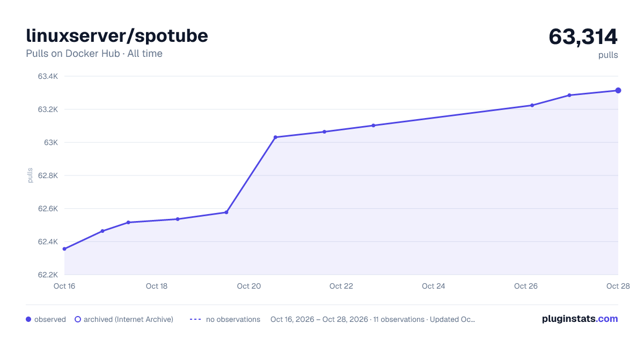Click the dashed no observations legend icon
The height and width of the screenshot is (338, 644).
point(195,319)
